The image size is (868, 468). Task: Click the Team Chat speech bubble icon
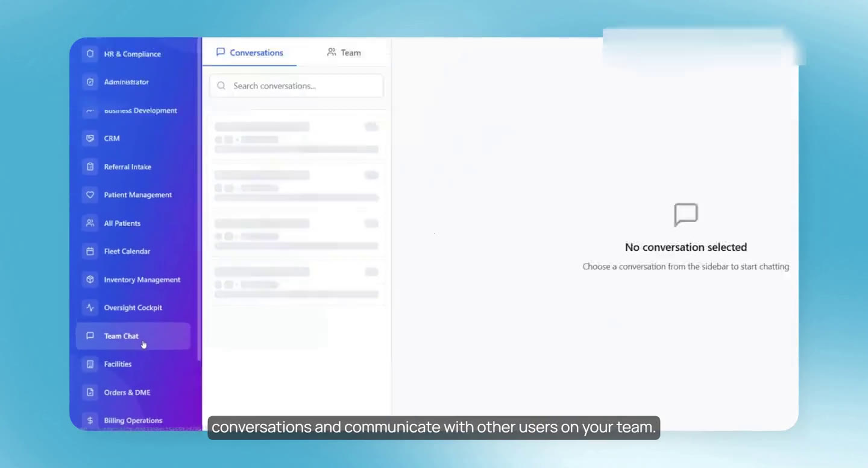point(90,336)
